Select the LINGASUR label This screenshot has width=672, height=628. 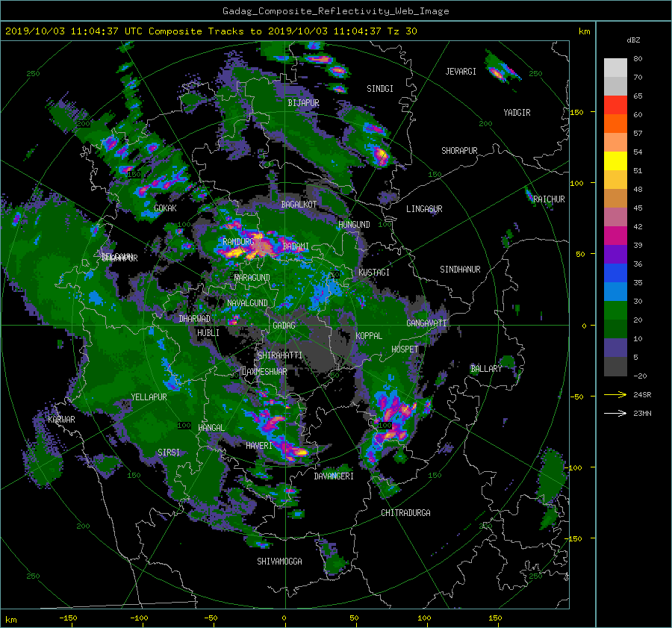click(x=424, y=209)
